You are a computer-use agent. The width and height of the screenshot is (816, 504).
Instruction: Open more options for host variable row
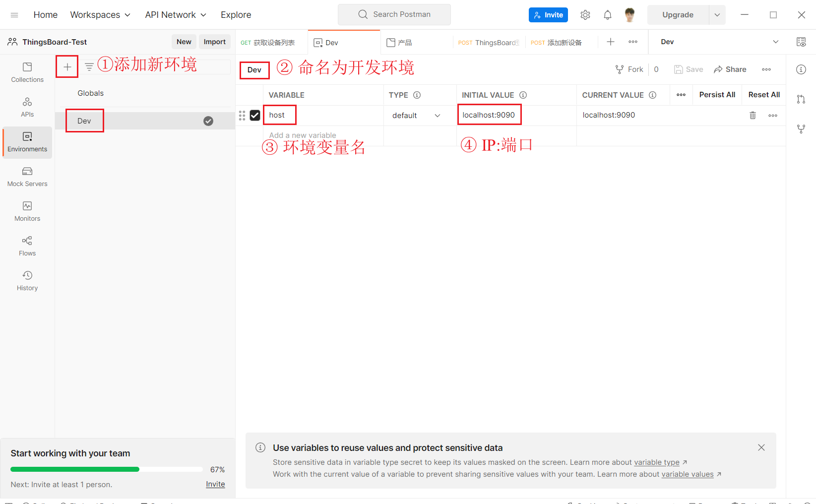pyautogui.click(x=773, y=115)
